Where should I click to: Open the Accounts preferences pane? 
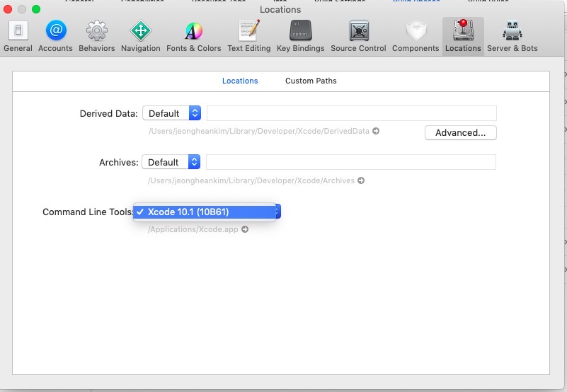55,36
